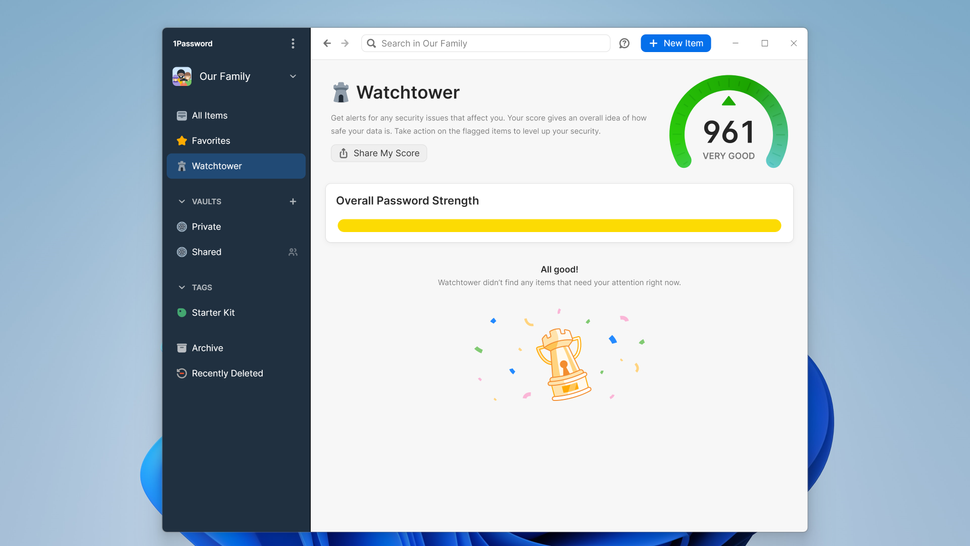Viewport: 970px width, 546px height.
Task: Maximize the 1Password window
Action: 765,43
